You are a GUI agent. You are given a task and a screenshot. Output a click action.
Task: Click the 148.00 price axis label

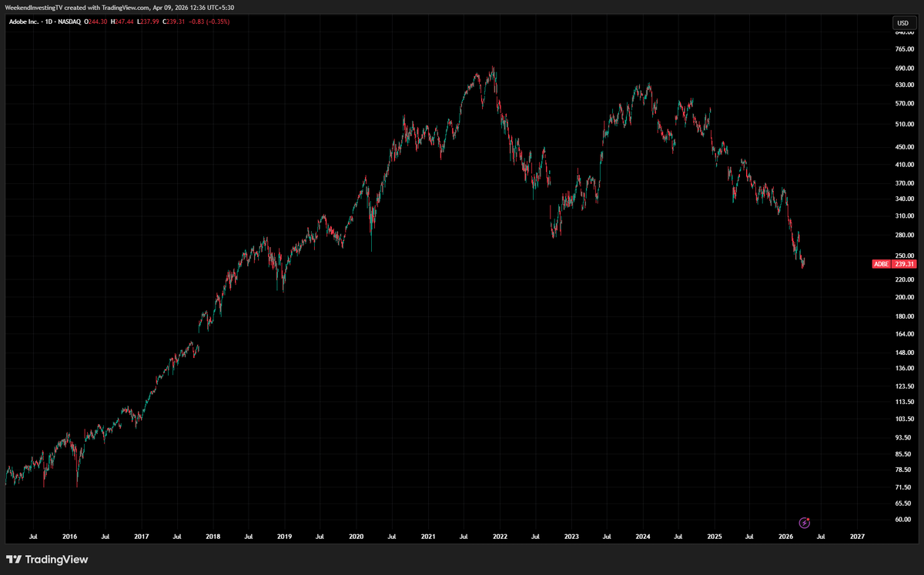[x=904, y=352]
